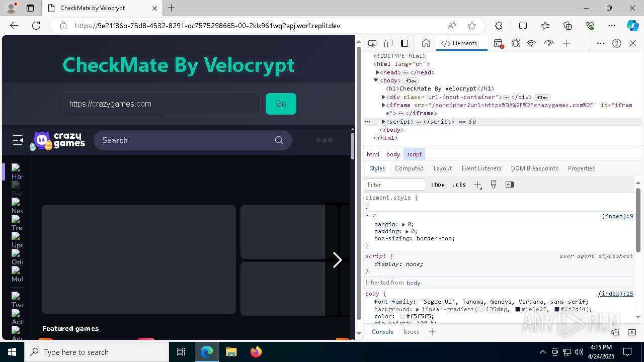This screenshot has height=362, width=644.
Task: Open the Issues drawer tab
Action: pyautogui.click(x=411, y=332)
